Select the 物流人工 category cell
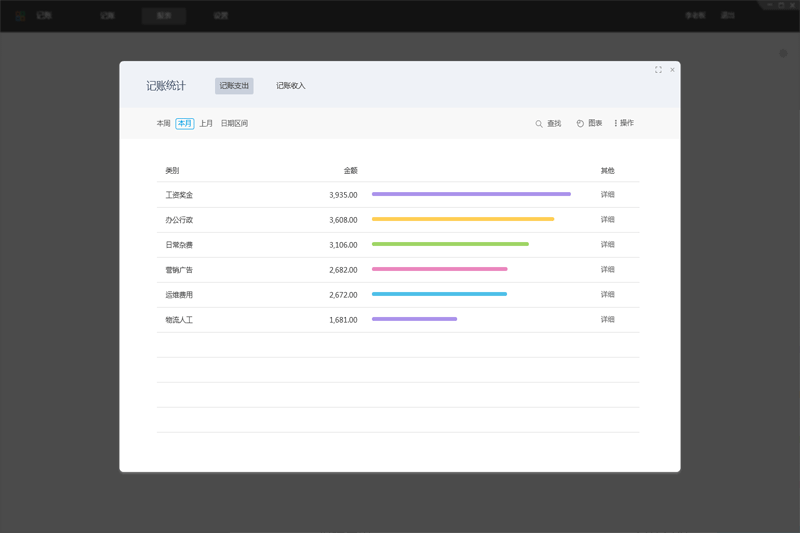 (179, 320)
